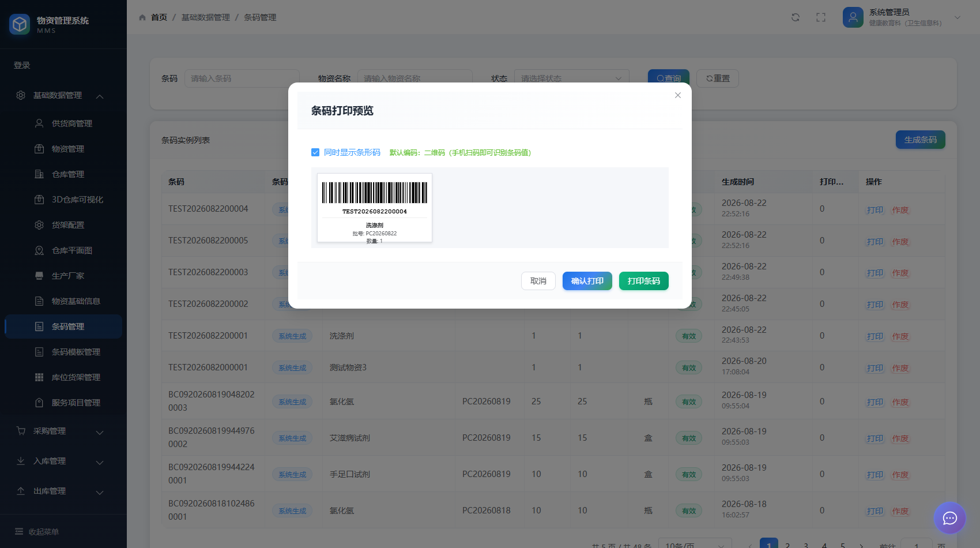Open 条码模板管理 menu item
Image resolution: width=980 pixels, height=548 pixels.
click(x=63, y=351)
